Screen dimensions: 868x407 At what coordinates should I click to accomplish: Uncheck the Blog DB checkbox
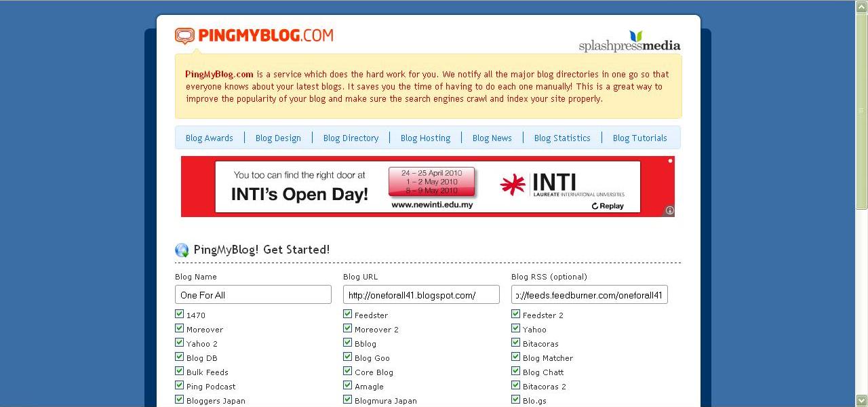point(179,357)
